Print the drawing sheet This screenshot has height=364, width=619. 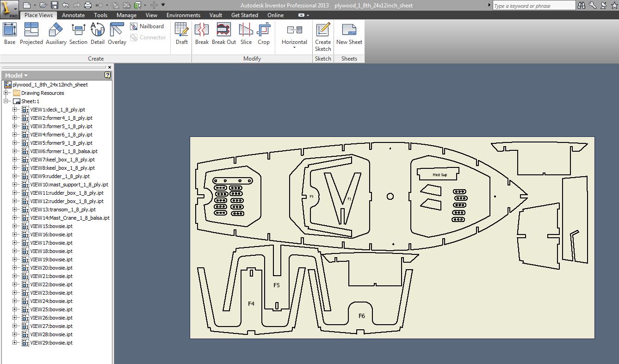(88, 5)
